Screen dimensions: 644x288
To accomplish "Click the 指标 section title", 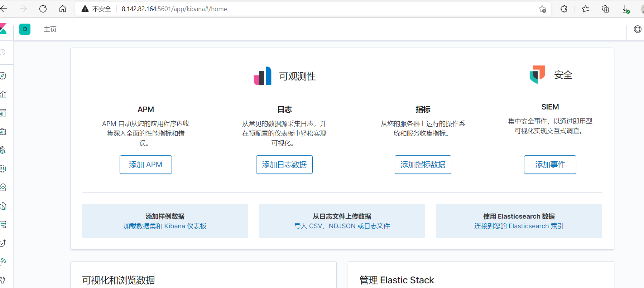I will click(423, 109).
